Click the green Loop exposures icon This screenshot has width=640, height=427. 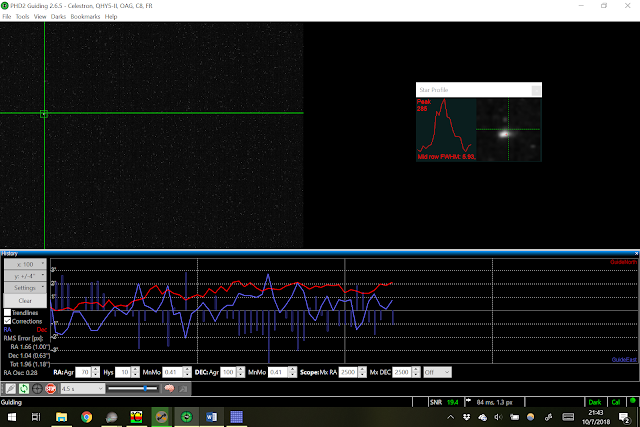coord(24,389)
